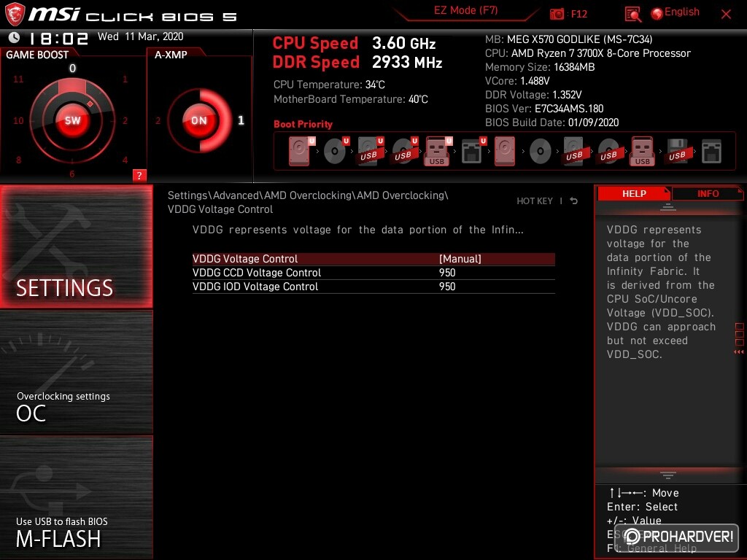Click the A-XMP label

171,55
